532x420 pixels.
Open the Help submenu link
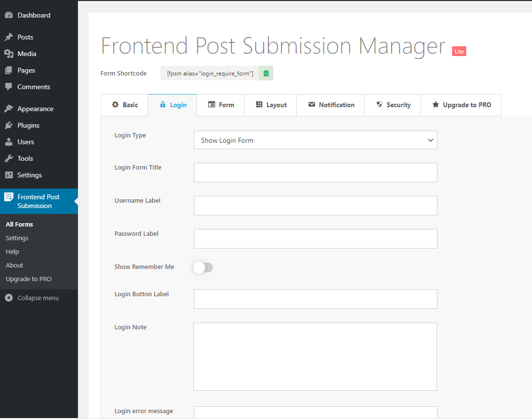coord(12,252)
